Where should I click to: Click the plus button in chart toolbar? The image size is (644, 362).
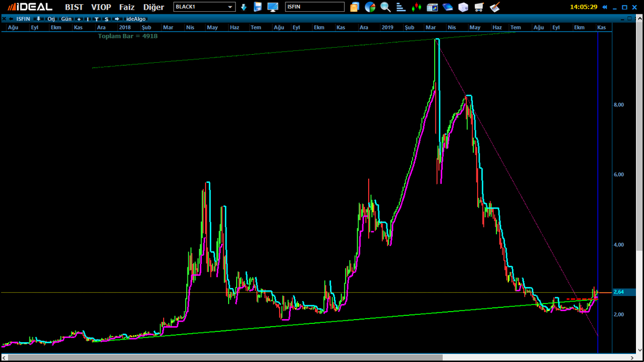(79, 19)
